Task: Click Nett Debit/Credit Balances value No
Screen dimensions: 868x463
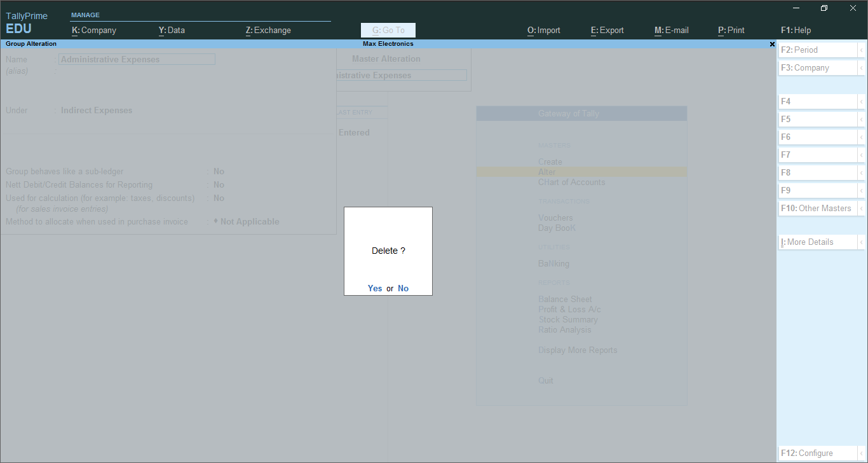Action: [x=219, y=184]
